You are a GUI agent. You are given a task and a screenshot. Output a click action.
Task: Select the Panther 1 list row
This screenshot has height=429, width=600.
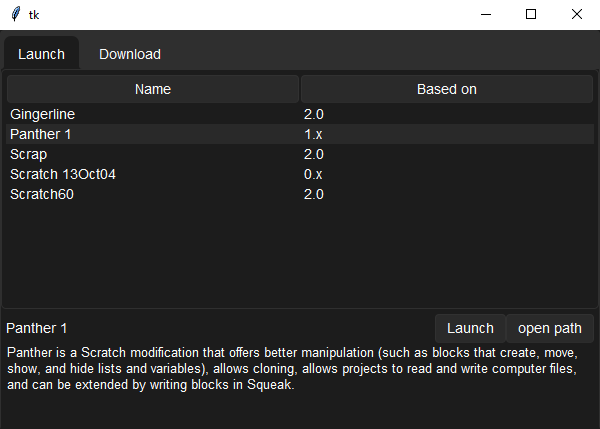pos(40,134)
